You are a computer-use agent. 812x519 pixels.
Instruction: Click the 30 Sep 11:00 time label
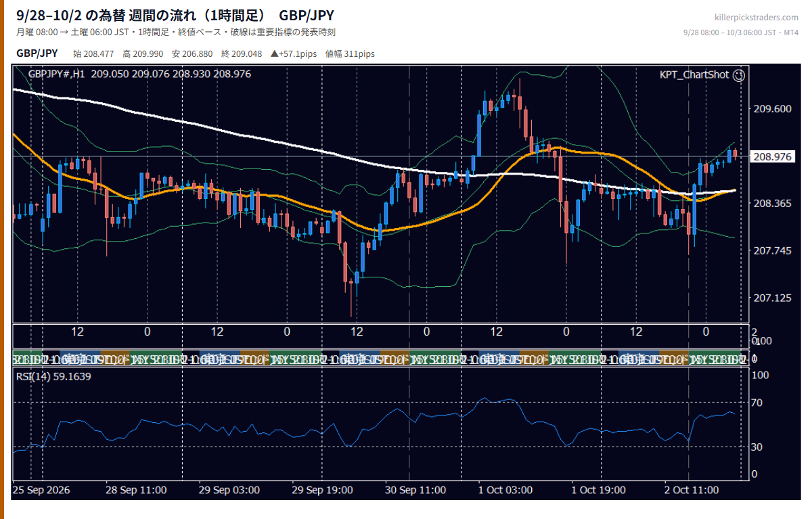(x=415, y=490)
